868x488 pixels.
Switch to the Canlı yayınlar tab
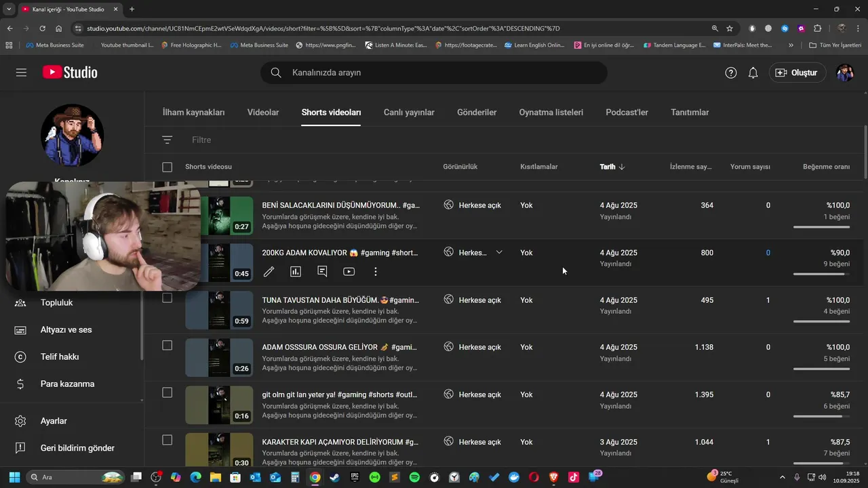(x=409, y=113)
